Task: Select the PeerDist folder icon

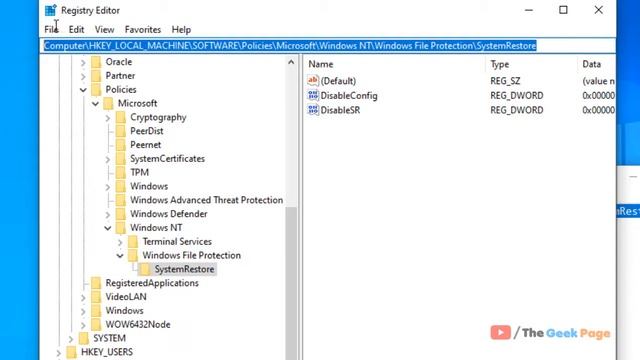Action: coord(120,131)
